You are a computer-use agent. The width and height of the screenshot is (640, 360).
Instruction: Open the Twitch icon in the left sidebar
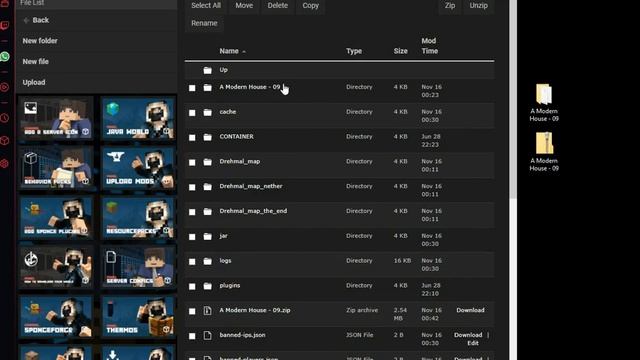(x=4, y=26)
